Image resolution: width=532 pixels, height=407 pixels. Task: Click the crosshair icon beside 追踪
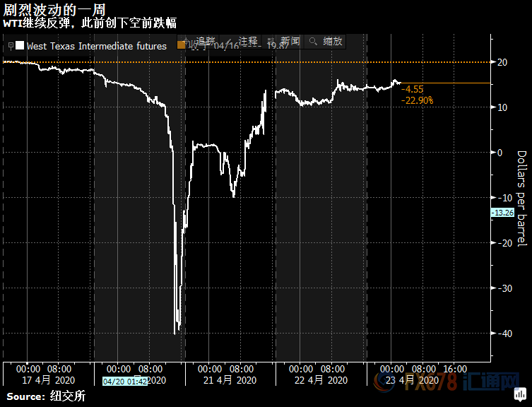(x=187, y=42)
